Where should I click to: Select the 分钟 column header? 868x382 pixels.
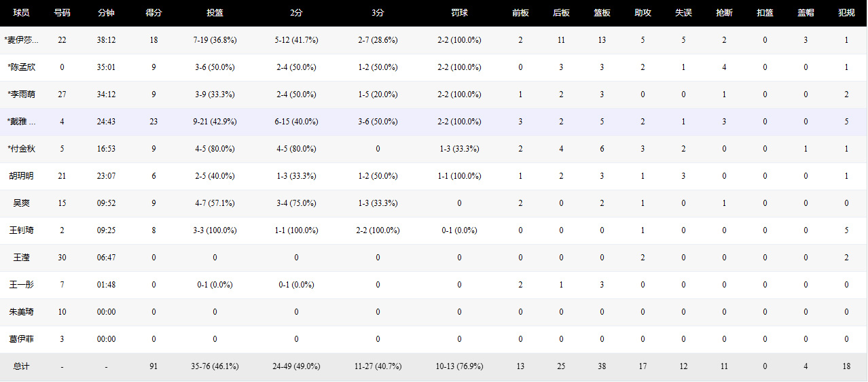(x=106, y=13)
